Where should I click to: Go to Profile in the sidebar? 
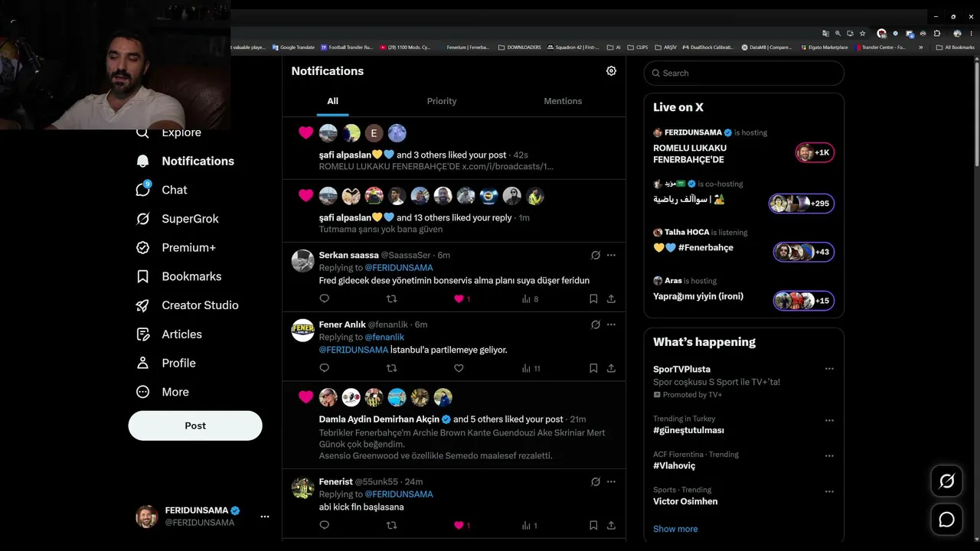click(165, 363)
